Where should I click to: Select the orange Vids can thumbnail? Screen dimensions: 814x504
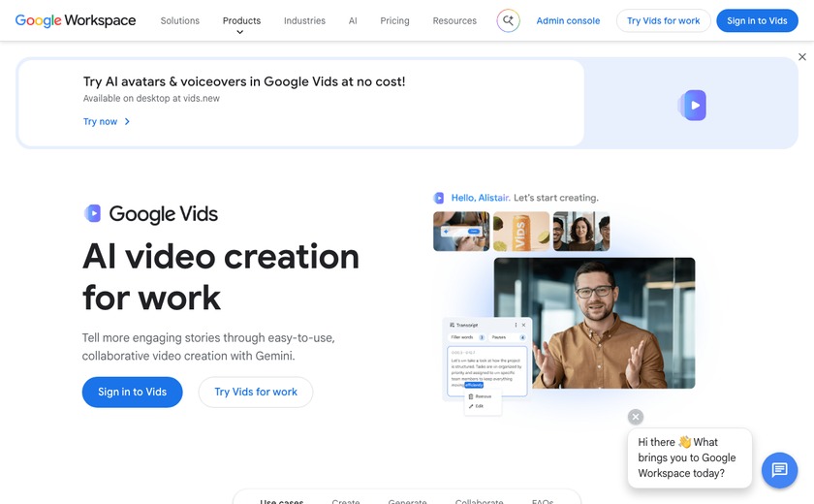click(521, 231)
